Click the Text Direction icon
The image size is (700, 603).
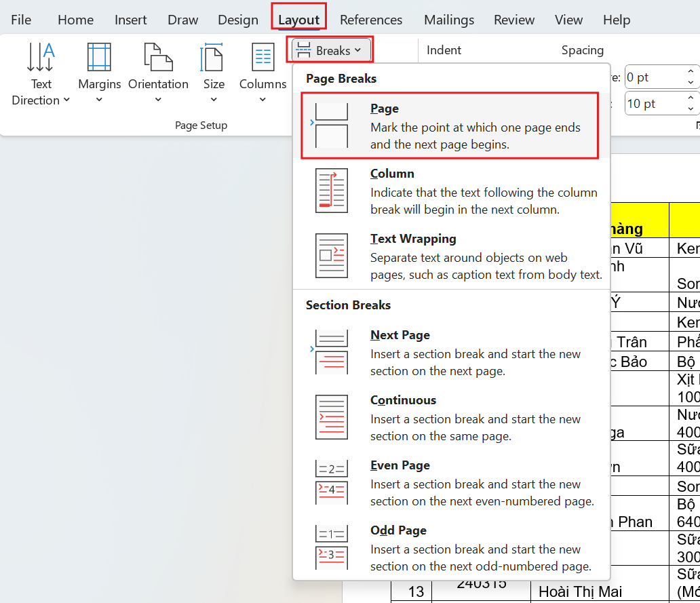coord(41,57)
